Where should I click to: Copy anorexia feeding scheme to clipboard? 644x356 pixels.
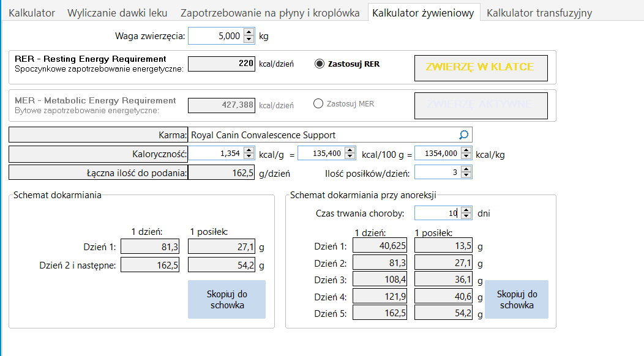tap(517, 299)
